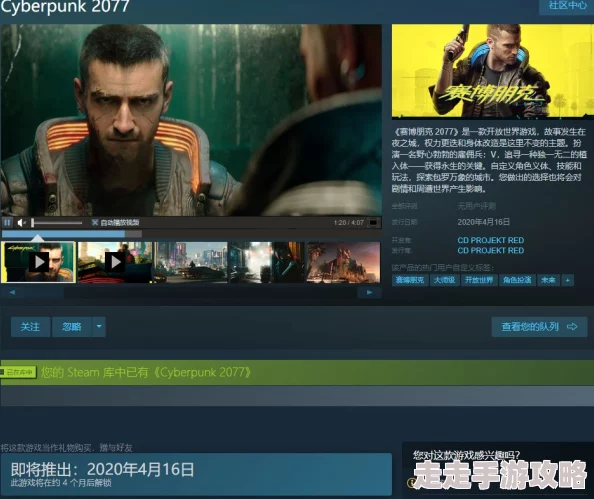Click thumbnail strip scrollbar handle
Image resolution: width=594 pixels, height=499 pixels.
44,292
